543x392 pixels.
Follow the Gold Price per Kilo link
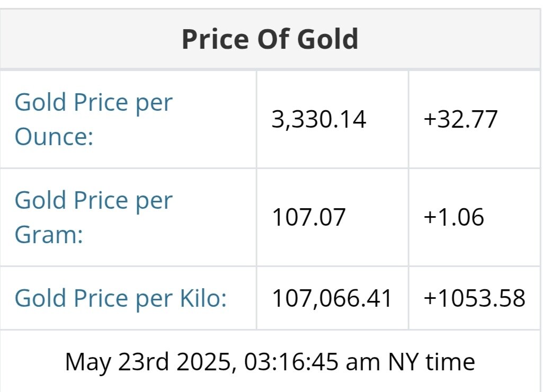pos(120,298)
